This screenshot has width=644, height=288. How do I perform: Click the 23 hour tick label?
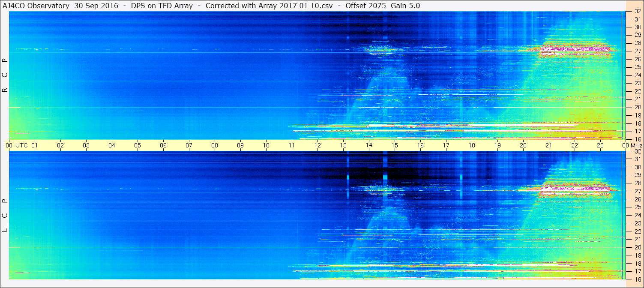pyautogui.click(x=600, y=145)
